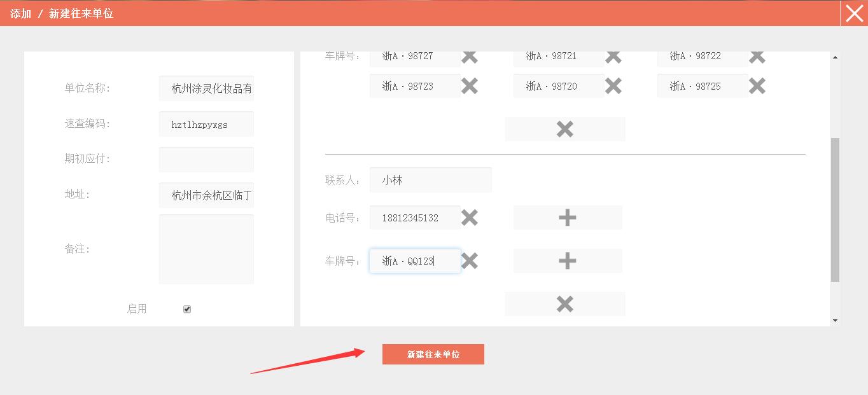Click into the 备注 text area
Screen dimensions: 868x395
point(206,249)
